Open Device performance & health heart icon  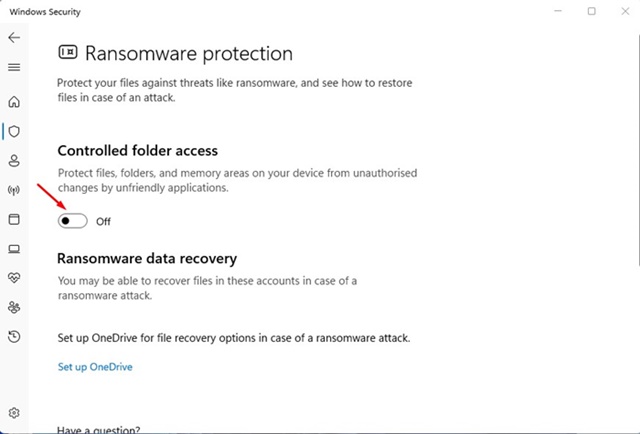tap(14, 278)
